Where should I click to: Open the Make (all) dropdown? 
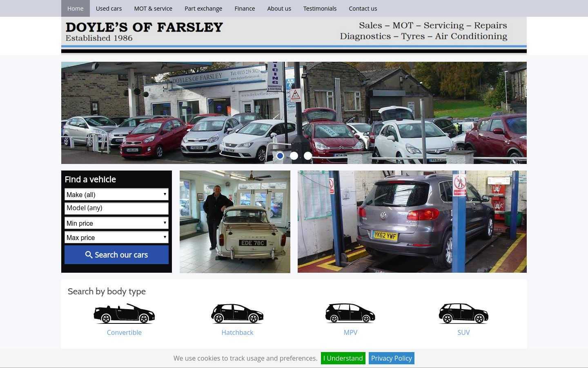click(x=116, y=195)
